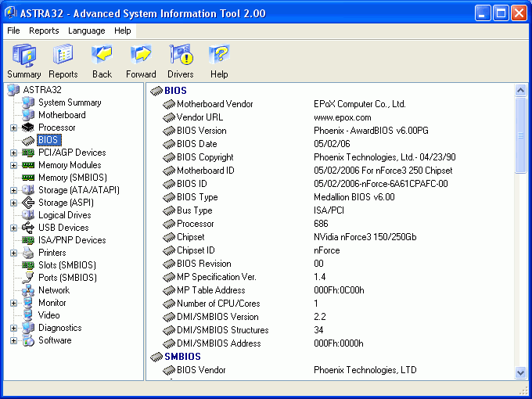
Task: Expand the USB Devices node
Action: [x=13, y=228]
